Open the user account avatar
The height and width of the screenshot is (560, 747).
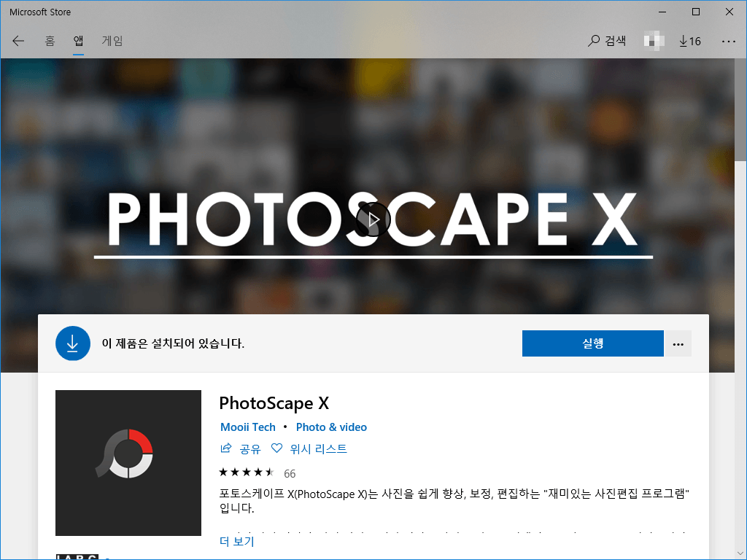click(x=654, y=41)
